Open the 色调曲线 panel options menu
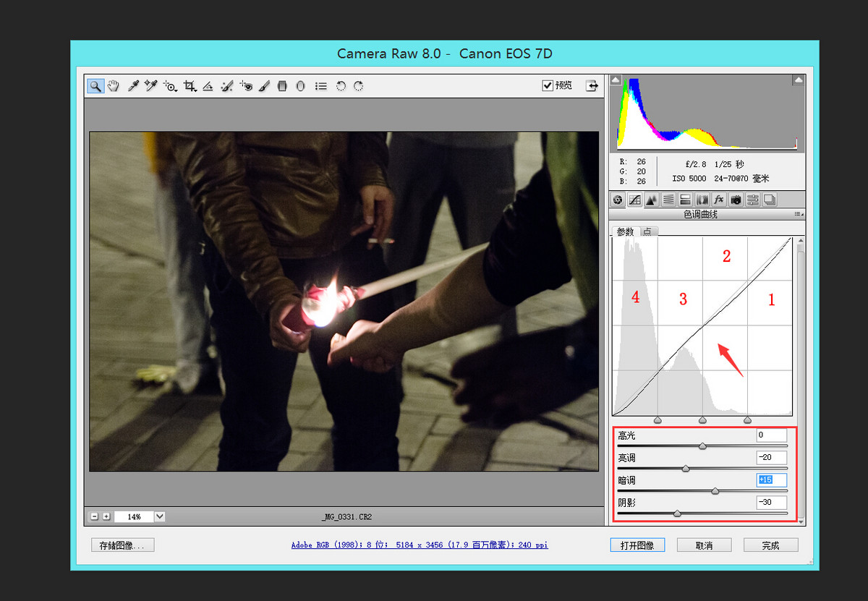Viewport: 868px width, 601px height. (799, 214)
